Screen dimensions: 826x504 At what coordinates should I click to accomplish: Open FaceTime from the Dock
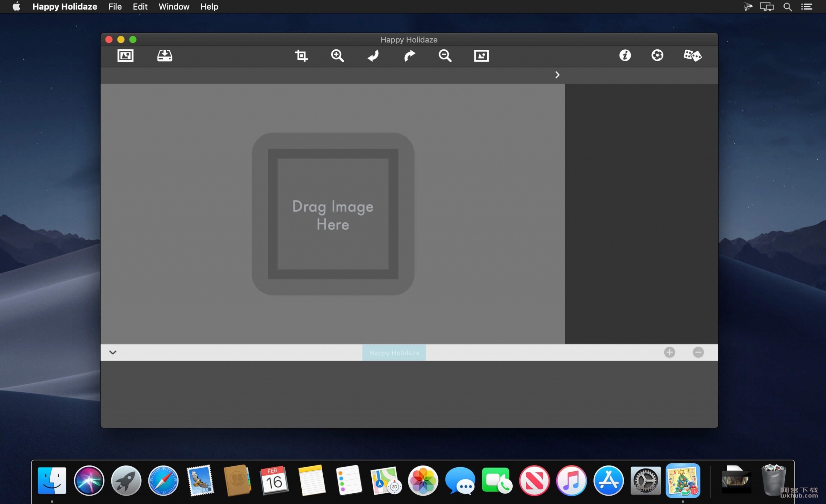[x=497, y=480]
